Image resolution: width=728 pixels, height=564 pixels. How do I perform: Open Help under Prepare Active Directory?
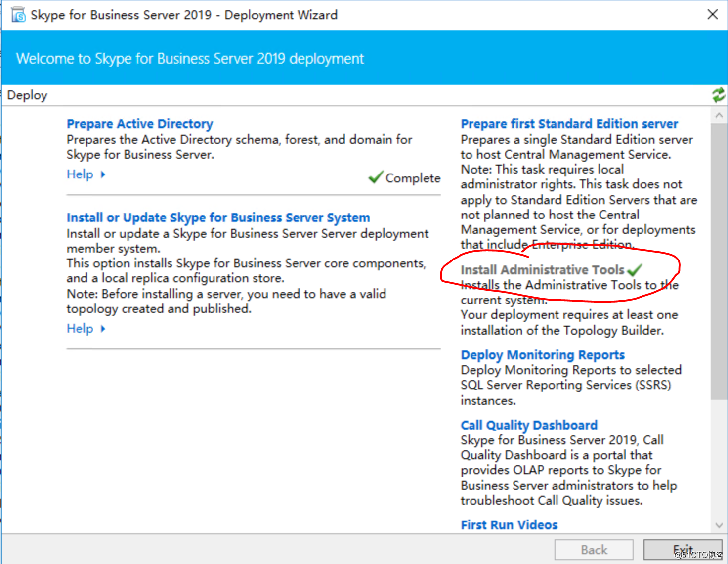pos(80,174)
